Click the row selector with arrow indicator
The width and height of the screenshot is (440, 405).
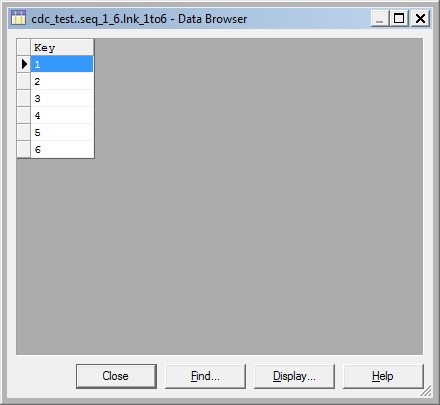(x=24, y=64)
